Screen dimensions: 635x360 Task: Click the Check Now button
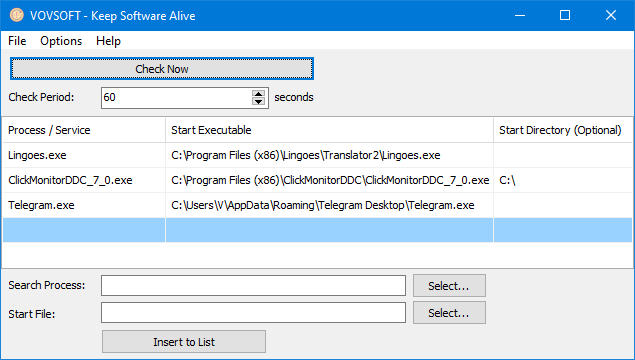pyautogui.click(x=162, y=69)
